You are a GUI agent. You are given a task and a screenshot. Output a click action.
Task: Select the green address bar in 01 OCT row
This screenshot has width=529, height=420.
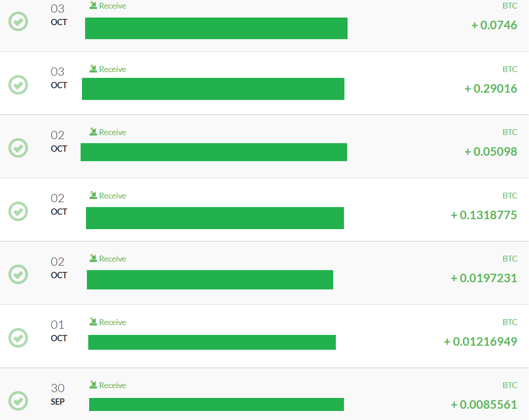click(212, 342)
